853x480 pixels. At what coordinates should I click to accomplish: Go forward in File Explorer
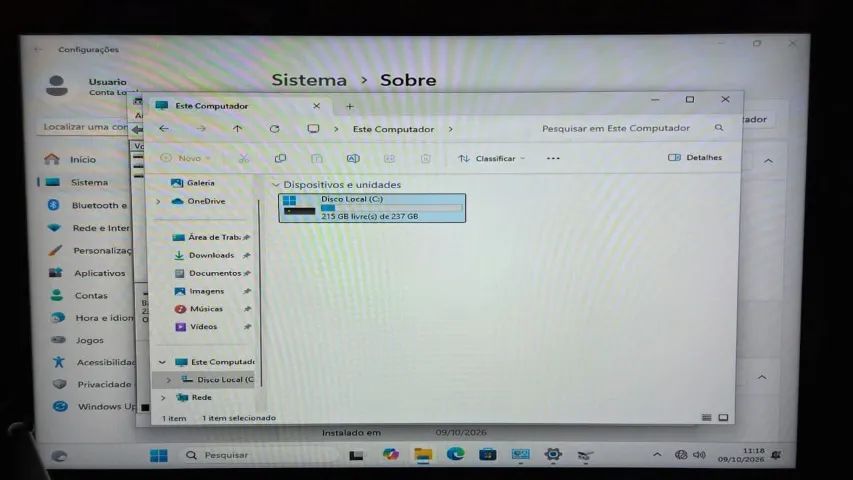(x=201, y=128)
